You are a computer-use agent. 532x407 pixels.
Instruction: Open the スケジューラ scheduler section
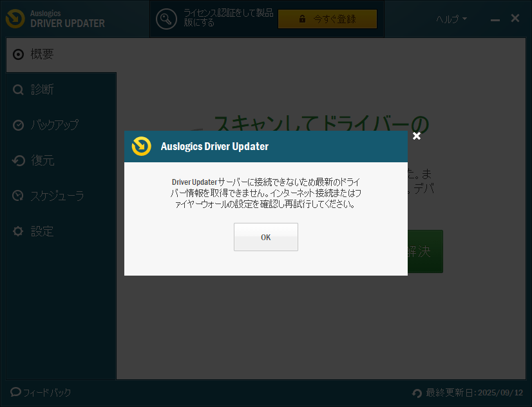click(x=61, y=196)
